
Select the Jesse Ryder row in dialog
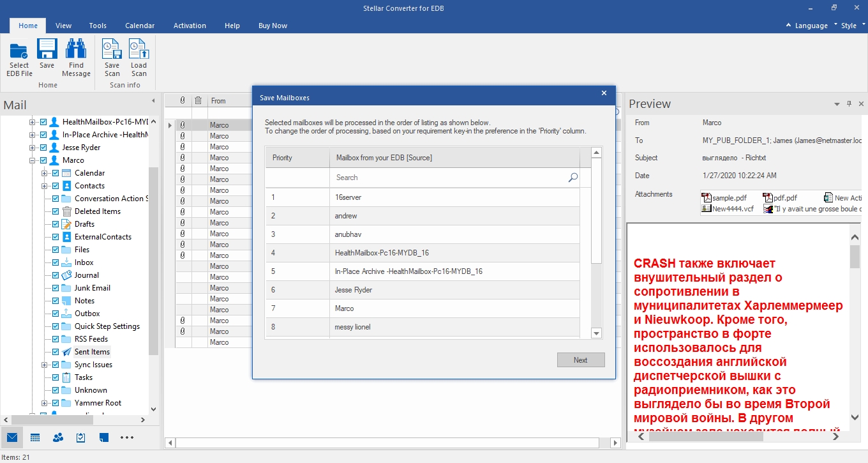423,290
